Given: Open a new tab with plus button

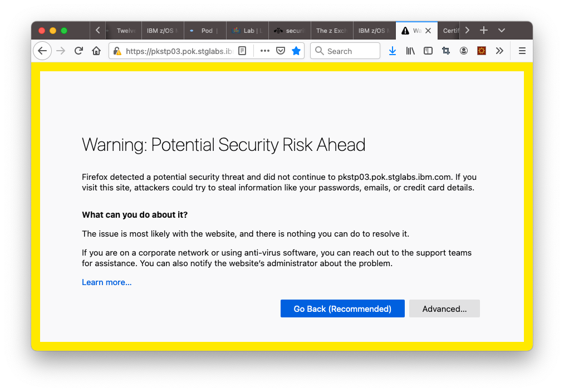Looking at the screenshot, I should (x=484, y=30).
